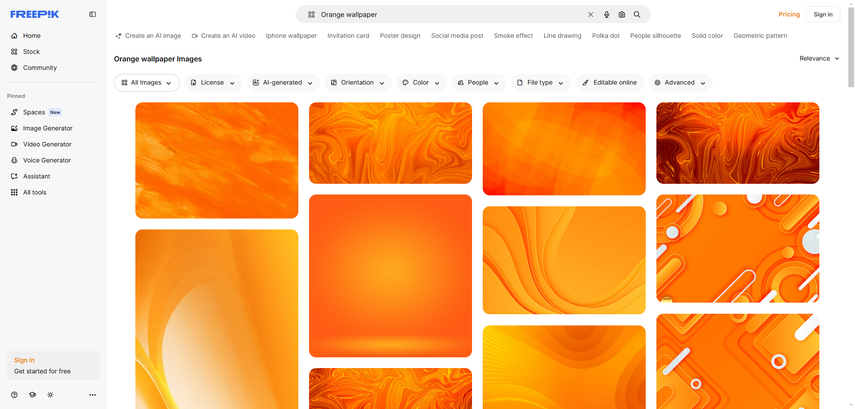The width and height of the screenshot is (855, 409).
Task: Start voice search with microphone icon
Action: tap(606, 15)
